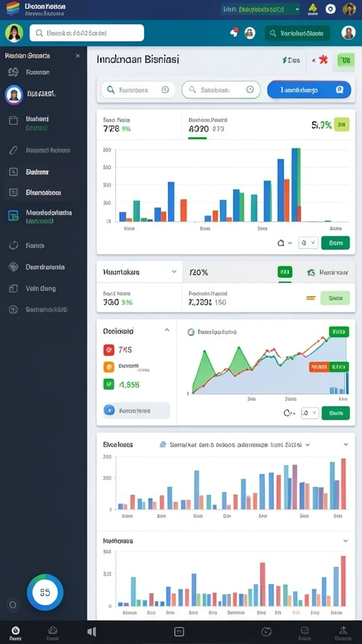Click the red indicator next to 7HS

click(x=109, y=350)
